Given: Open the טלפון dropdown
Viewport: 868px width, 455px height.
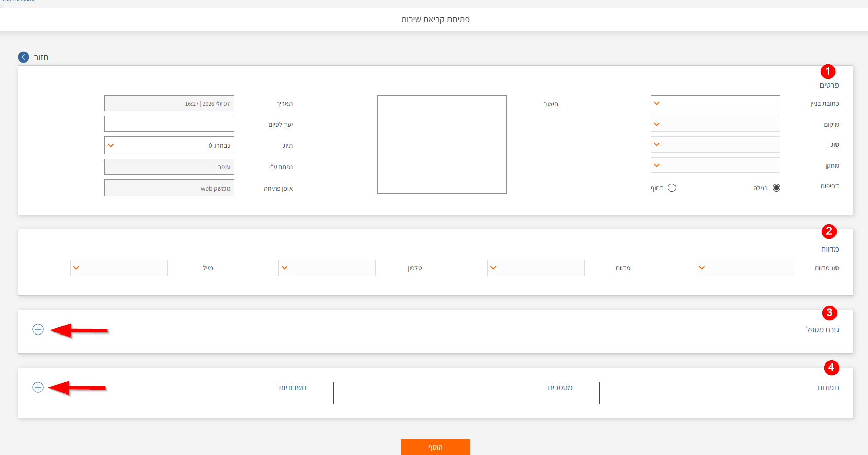Looking at the screenshot, I should tap(327, 268).
